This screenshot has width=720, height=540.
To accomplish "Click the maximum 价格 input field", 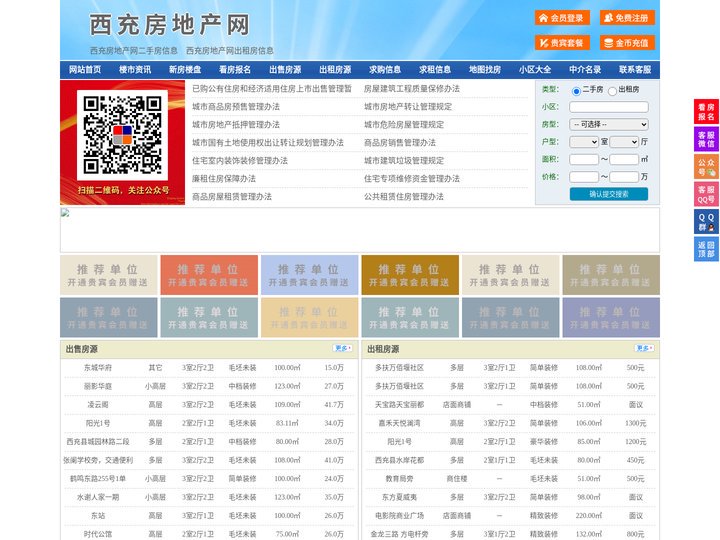I will 624,177.
